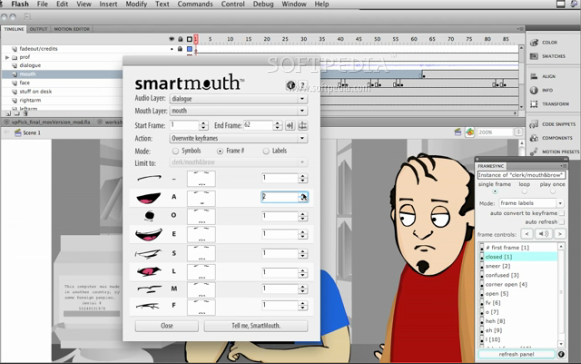Enable auto convert to keyframe checkbox
Viewport: 581px width, 364px height.
[x=562, y=213]
